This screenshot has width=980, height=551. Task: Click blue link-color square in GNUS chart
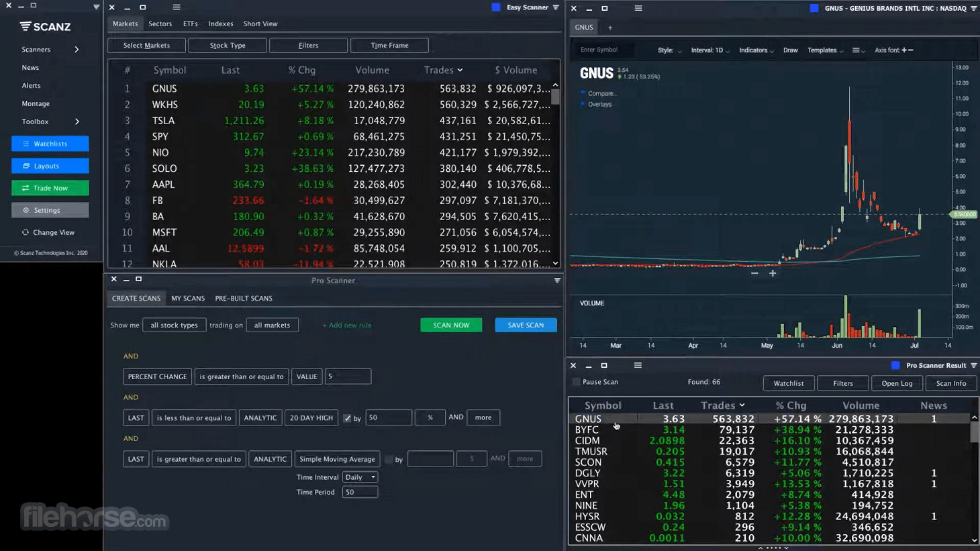(x=814, y=8)
